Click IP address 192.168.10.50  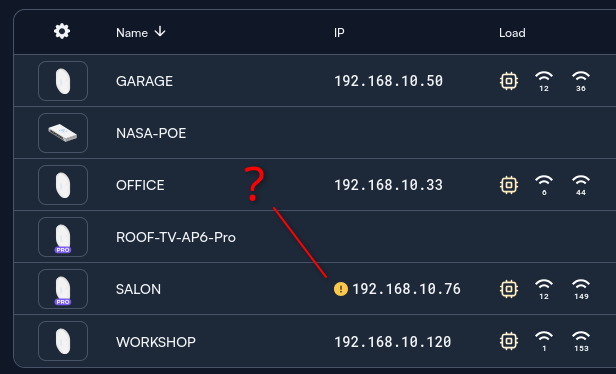tap(388, 81)
